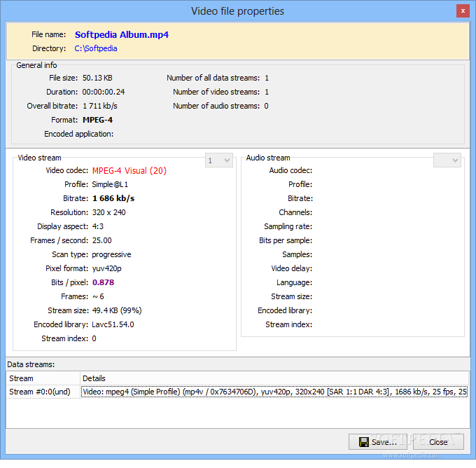Click the bits per pixel value 0.878
Image resolution: width=476 pixels, height=468 pixels.
point(103,282)
